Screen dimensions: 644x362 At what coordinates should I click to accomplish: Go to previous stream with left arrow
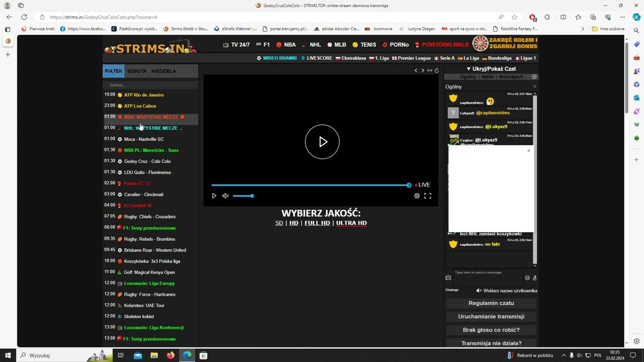coord(416,70)
